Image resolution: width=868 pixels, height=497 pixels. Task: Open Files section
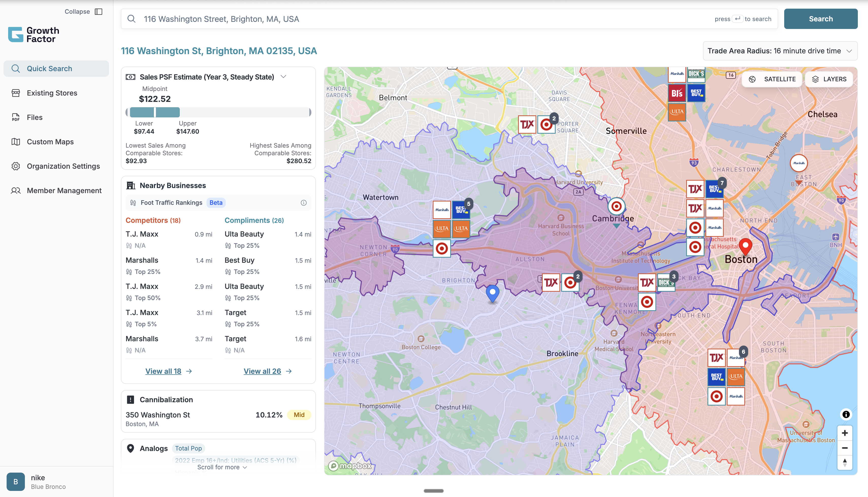(x=56, y=117)
